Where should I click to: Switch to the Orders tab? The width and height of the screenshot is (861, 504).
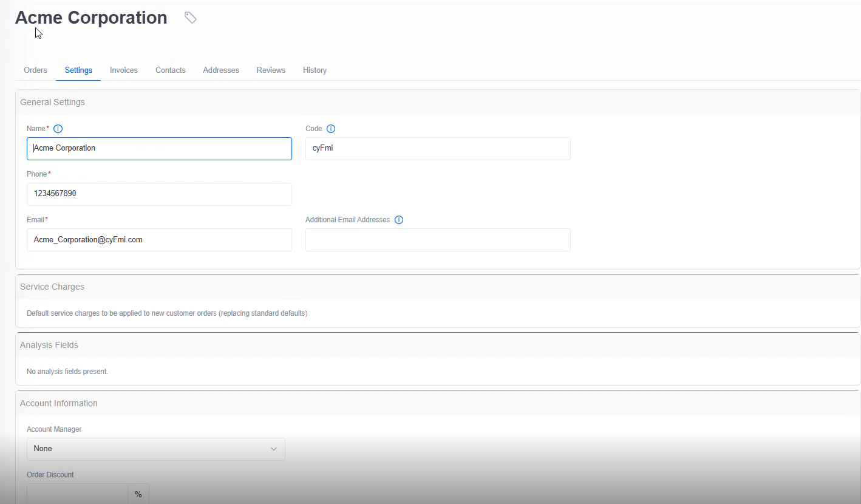click(35, 70)
